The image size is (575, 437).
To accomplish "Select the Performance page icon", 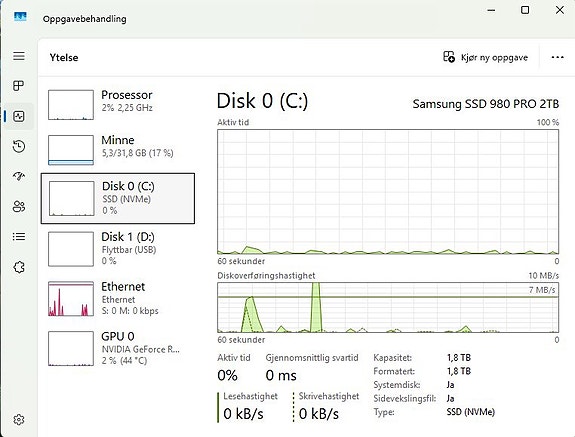I will tap(19, 116).
